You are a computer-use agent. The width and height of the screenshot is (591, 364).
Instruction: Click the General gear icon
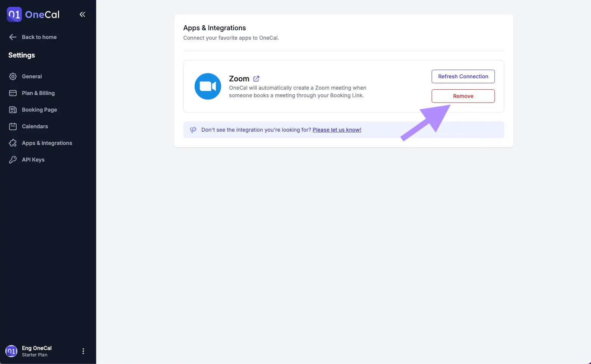[x=13, y=76]
